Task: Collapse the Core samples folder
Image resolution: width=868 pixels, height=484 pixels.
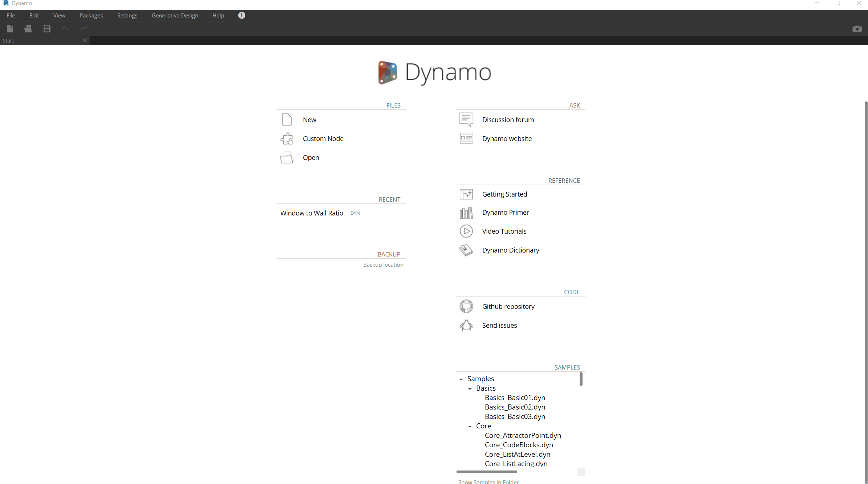Action: coord(470,426)
